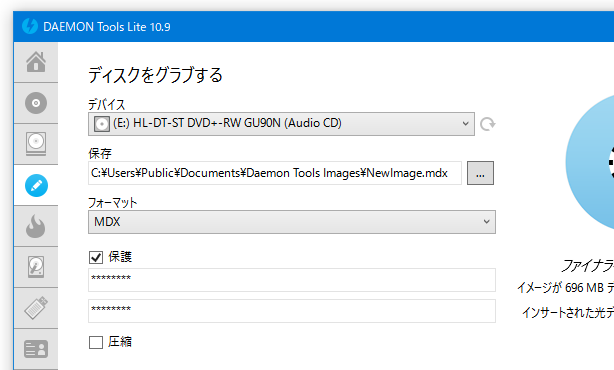Click the 保存 label
This screenshot has width=614, height=370.
pyautogui.click(x=100, y=153)
